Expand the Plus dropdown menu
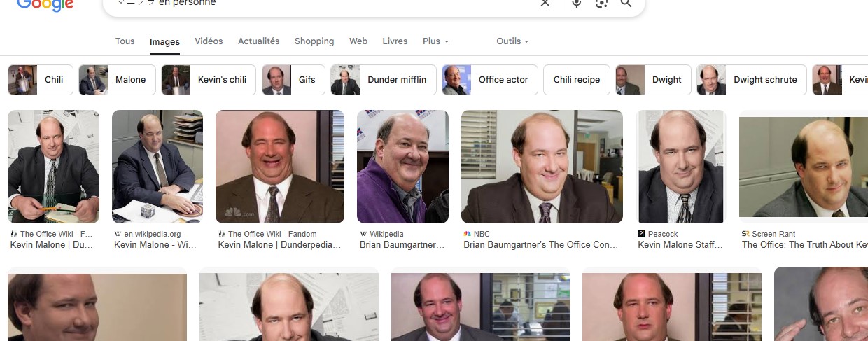The width and height of the screenshot is (868, 341). pyautogui.click(x=435, y=41)
